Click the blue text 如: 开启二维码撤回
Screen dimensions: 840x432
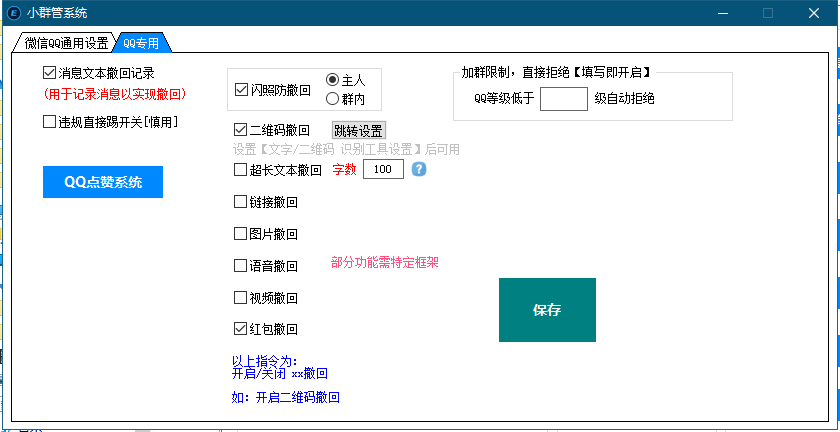point(286,398)
